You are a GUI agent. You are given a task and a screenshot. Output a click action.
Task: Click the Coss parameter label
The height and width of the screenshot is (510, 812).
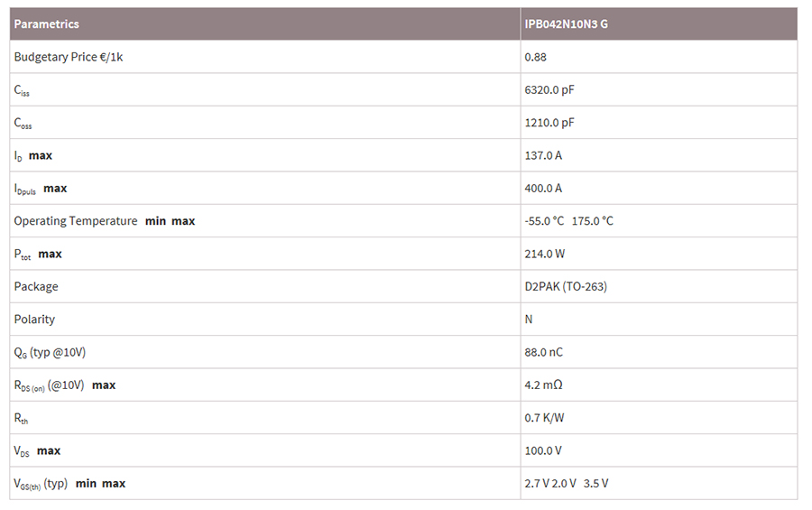click(23, 124)
